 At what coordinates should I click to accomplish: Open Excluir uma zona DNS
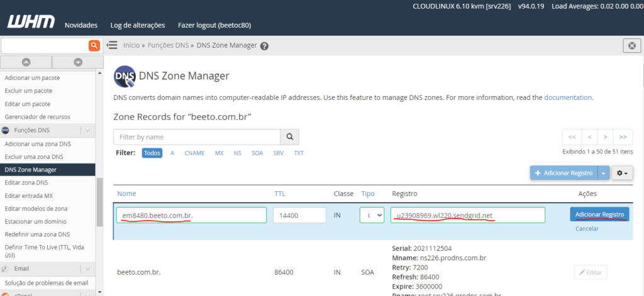coord(34,157)
